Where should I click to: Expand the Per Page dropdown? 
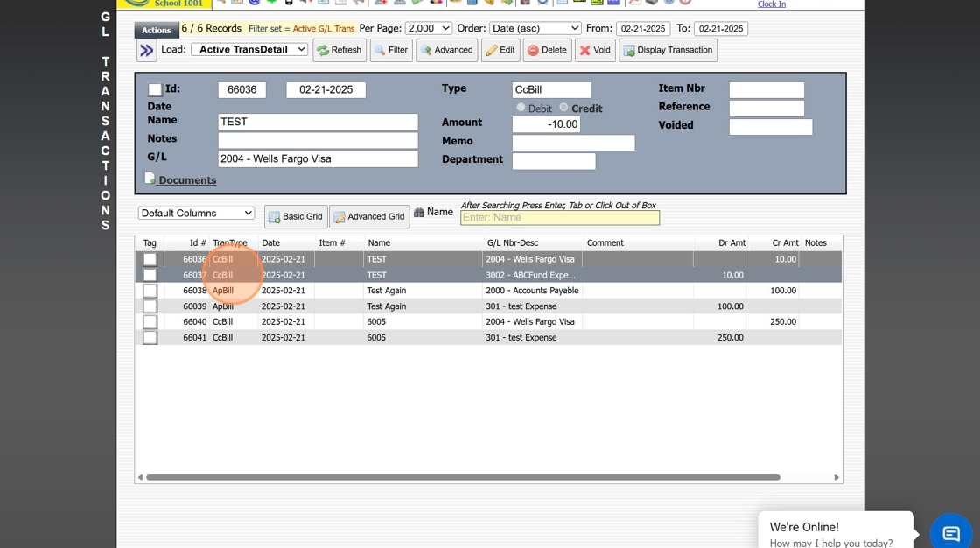(x=428, y=29)
